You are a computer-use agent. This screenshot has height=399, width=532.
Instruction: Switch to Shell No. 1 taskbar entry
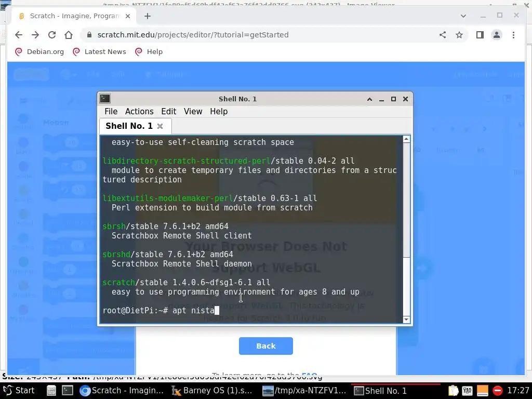(395, 391)
